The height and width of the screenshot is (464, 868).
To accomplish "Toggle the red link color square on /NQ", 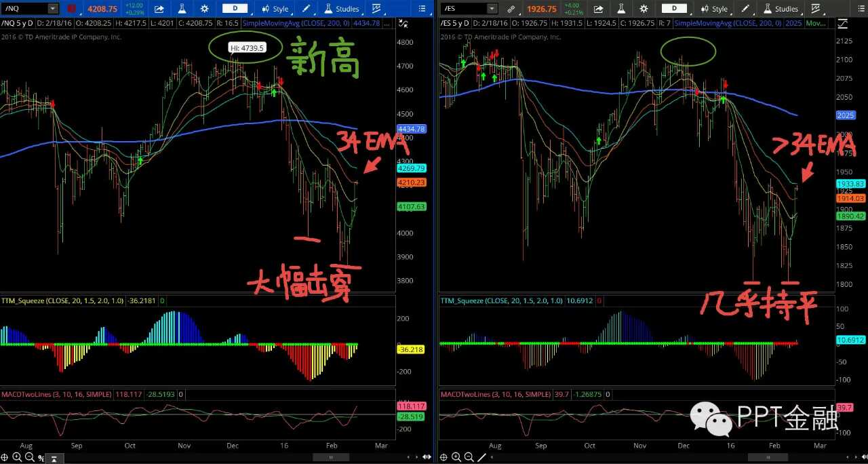I will click(x=73, y=9).
